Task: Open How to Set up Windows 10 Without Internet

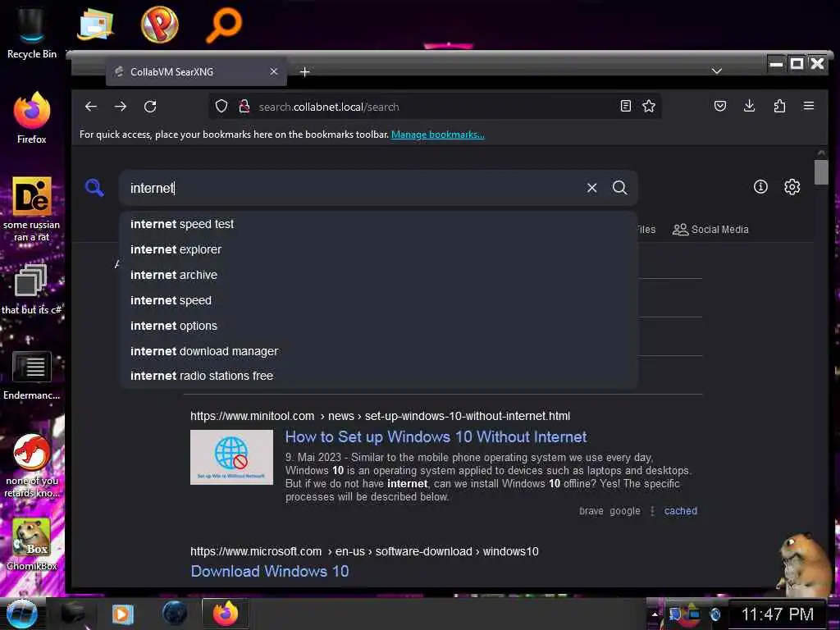Action: coord(436,436)
